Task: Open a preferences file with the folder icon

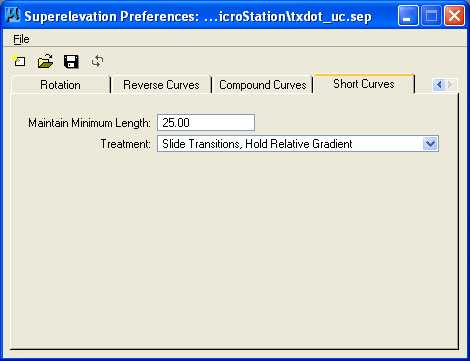Action: pos(45,61)
